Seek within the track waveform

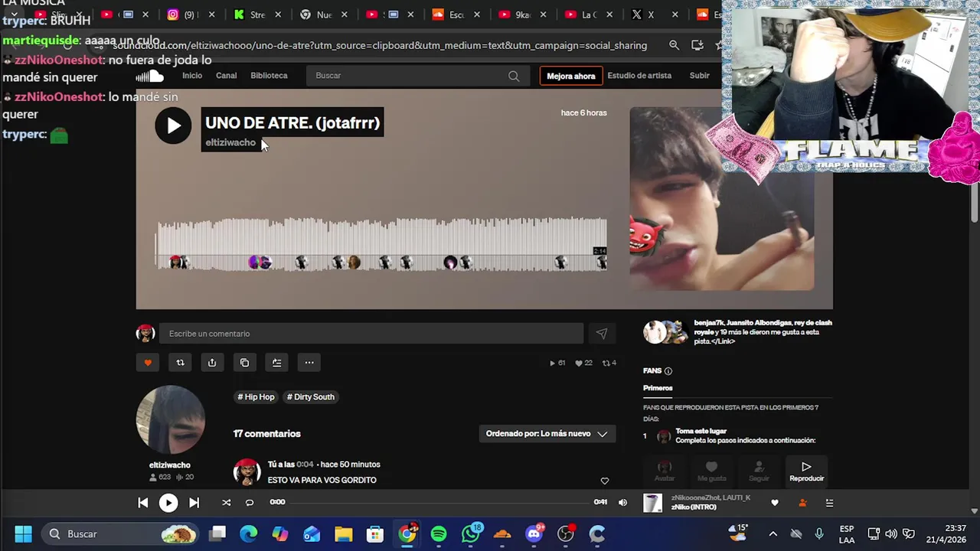pyautogui.click(x=381, y=245)
